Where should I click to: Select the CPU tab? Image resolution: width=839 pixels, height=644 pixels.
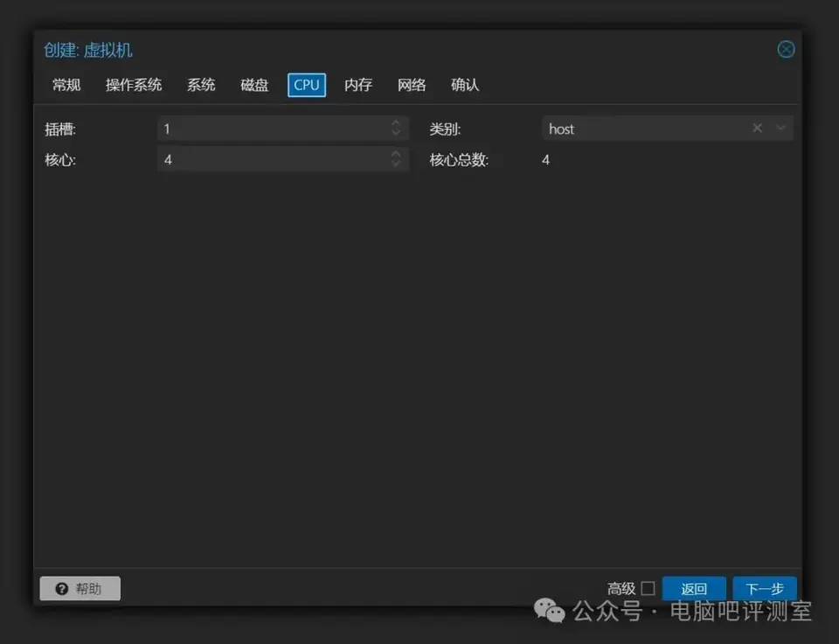click(307, 85)
